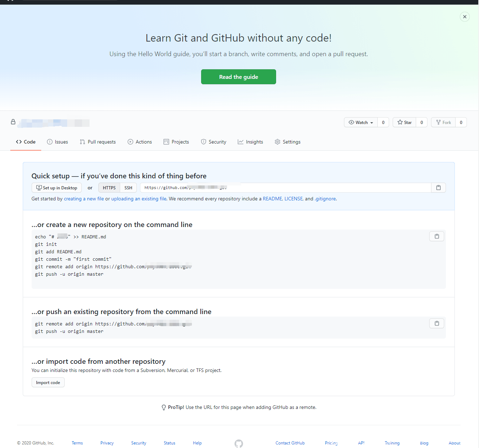The width and height of the screenshot is (479, 448).
Task: Click the 'git commit -m "first commit"' line
Action: [x=73, y=259]
